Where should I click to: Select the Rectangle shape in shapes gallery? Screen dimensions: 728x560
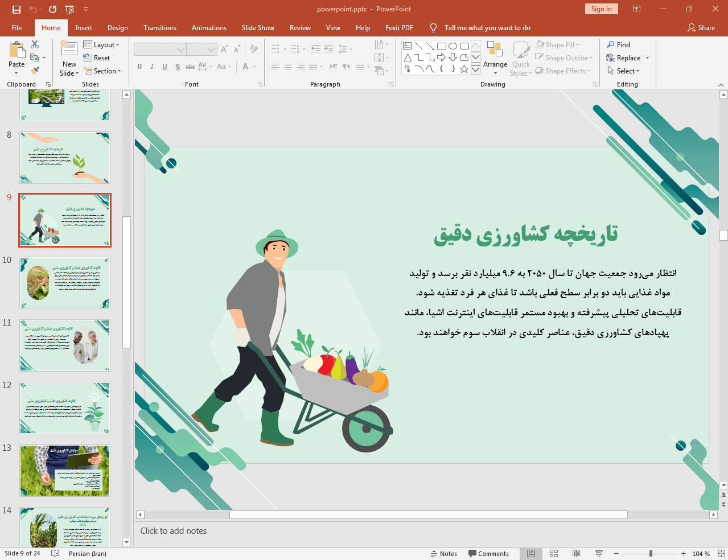[442, 46]
